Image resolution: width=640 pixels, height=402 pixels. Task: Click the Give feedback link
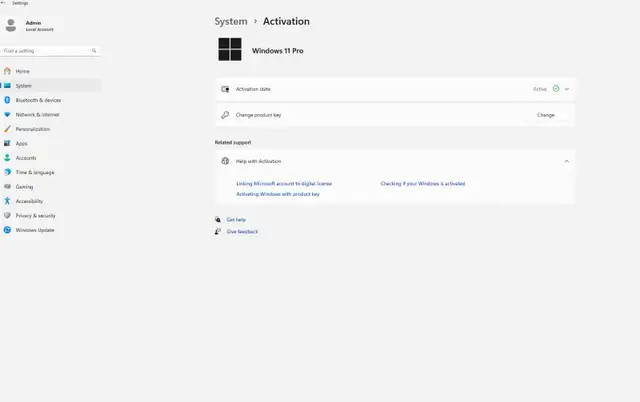point(242,231)
